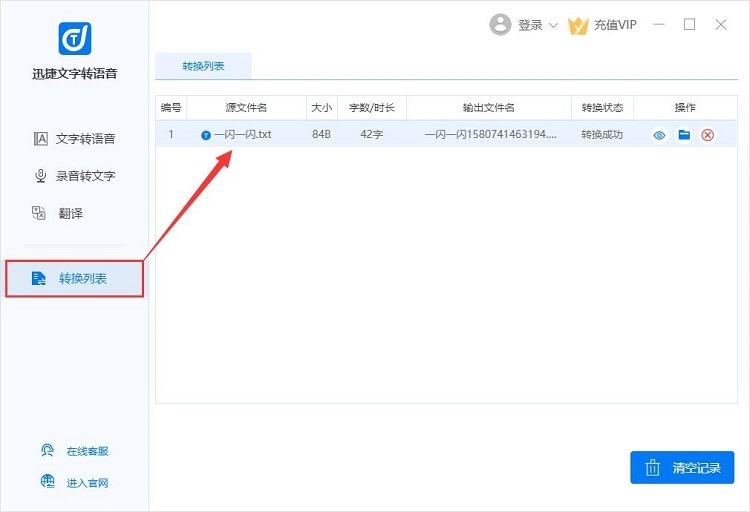Click the microphone icon for 录音转文字
Viewport: 750px width, 512px height.
click(41, 176)
